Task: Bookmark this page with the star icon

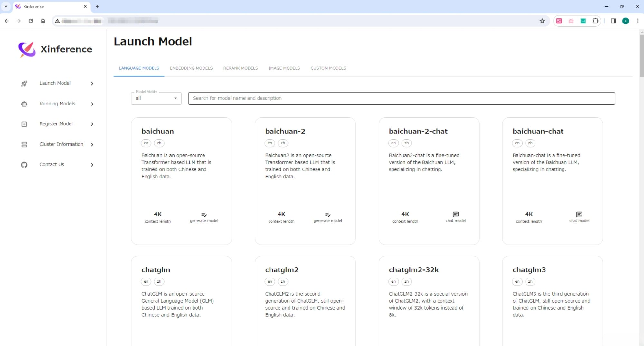Action: click(x=542, y=21)
